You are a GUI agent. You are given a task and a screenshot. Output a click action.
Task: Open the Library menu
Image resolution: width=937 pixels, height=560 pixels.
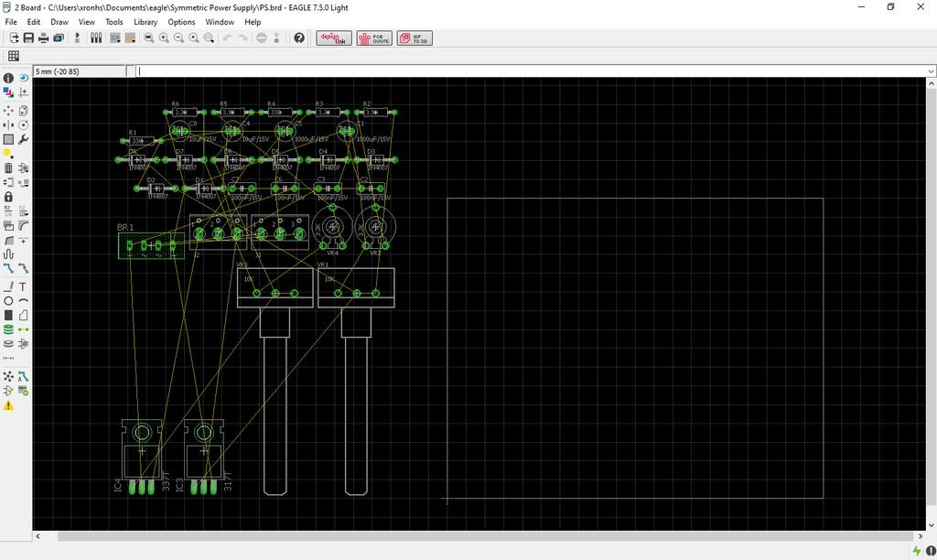pyautogui.click(x=145, y=22)
